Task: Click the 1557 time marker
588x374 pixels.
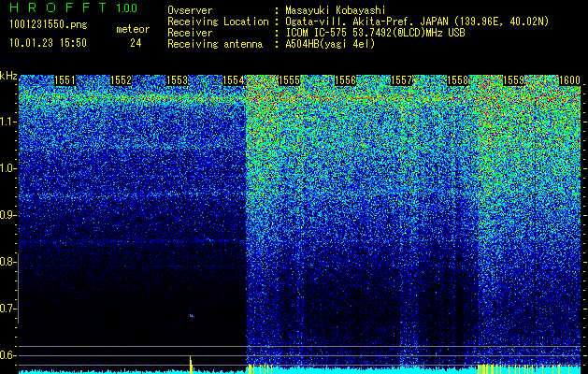Action: (x=401, y=80)
